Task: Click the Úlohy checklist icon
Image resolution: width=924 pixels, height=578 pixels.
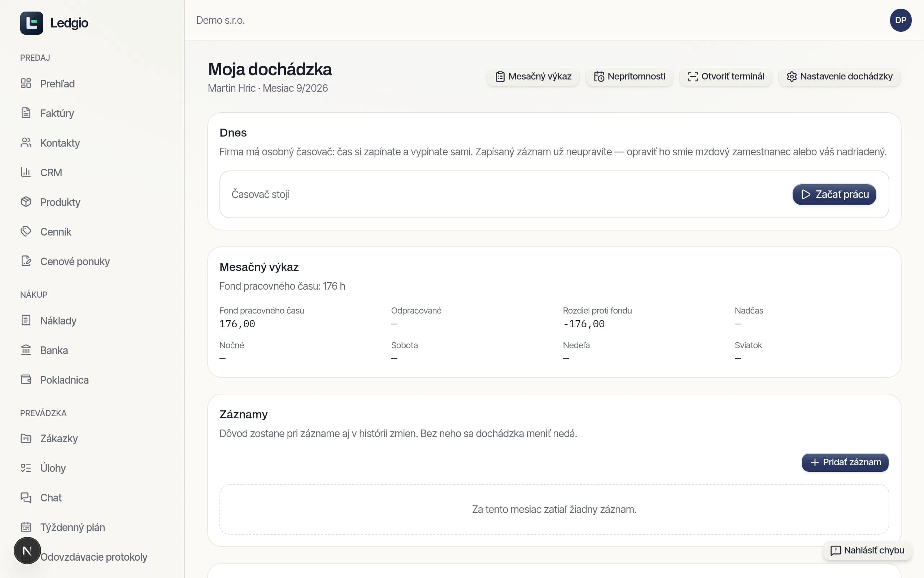Action: pyautogui.click(x=26, y=468)
